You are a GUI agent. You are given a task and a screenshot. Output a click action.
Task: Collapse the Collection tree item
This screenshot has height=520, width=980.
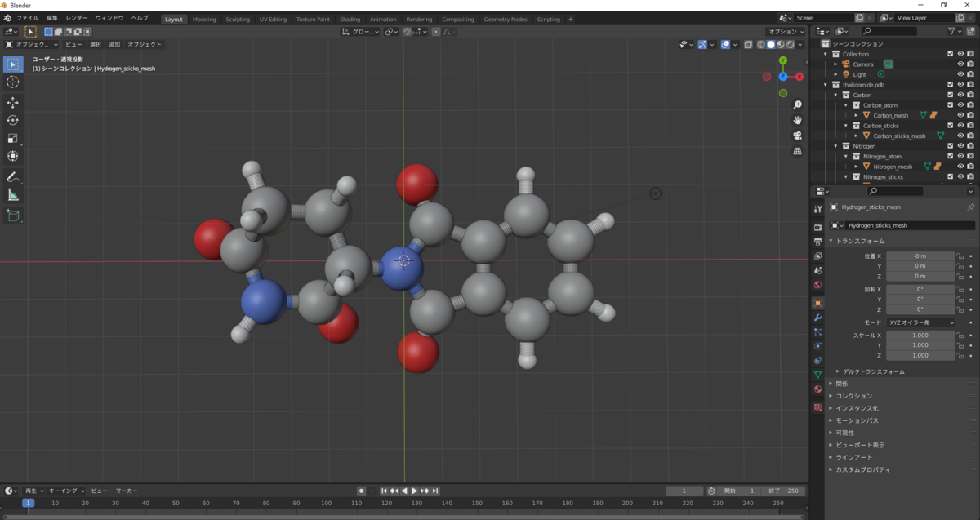coord(826,54)
